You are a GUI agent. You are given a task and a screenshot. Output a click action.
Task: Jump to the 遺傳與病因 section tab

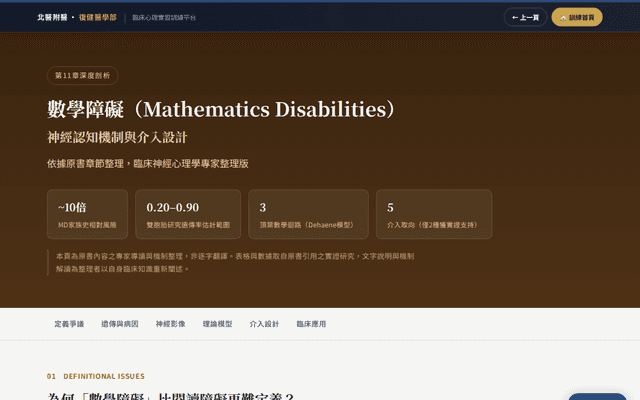120,324
